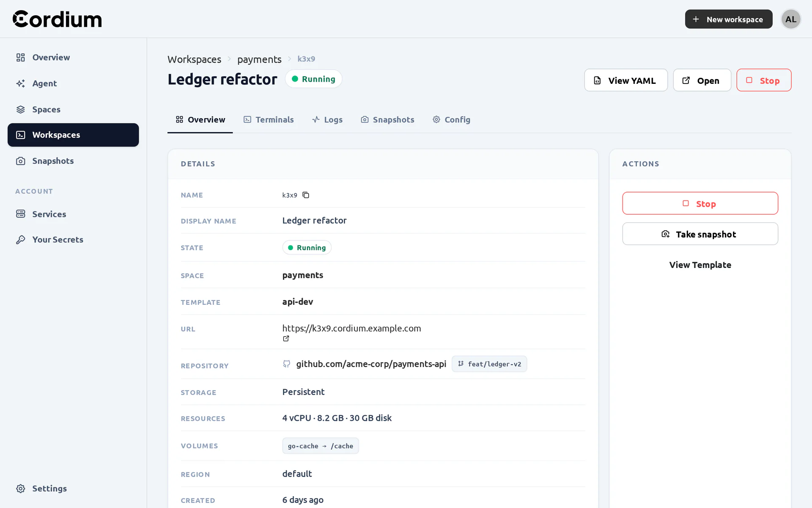Open workspace URL external link icon
The height and width of the screenshot is (508, 812).
[286, 339]
